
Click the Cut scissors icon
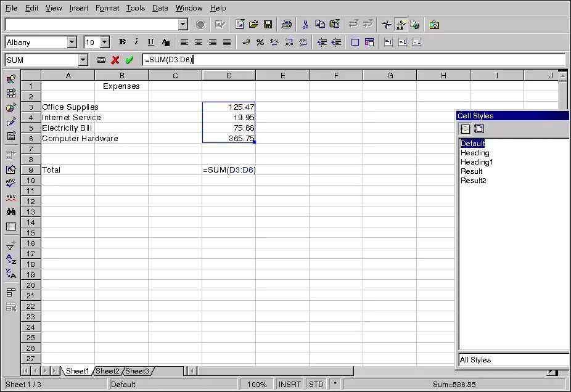coord(305,25)
